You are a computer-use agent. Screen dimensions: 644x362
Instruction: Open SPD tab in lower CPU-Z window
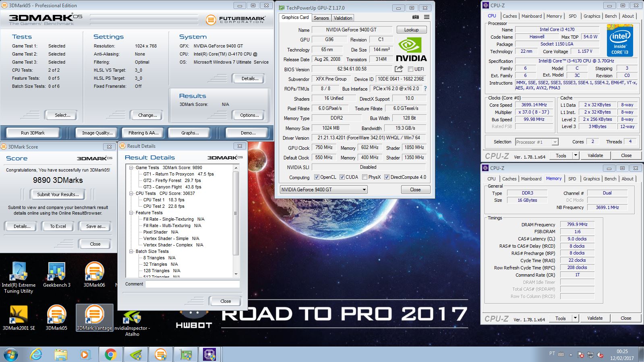point(572,179)
